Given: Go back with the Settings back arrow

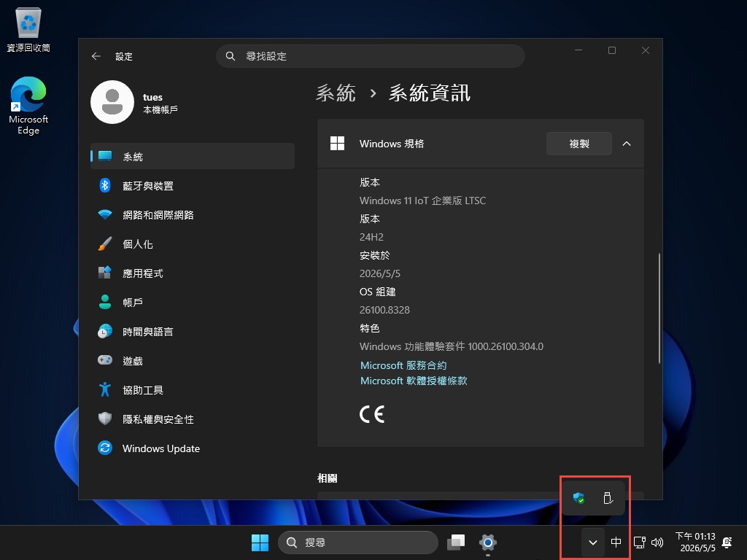Looking at the screenshot, I should click(x=96, y=56).
